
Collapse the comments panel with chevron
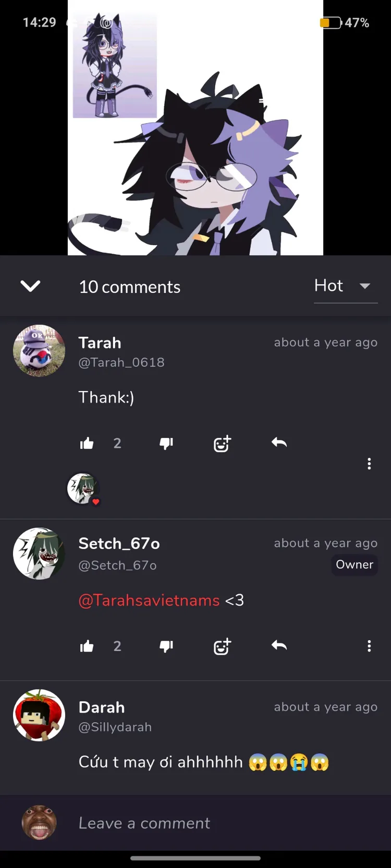click(x=30, y=286)
